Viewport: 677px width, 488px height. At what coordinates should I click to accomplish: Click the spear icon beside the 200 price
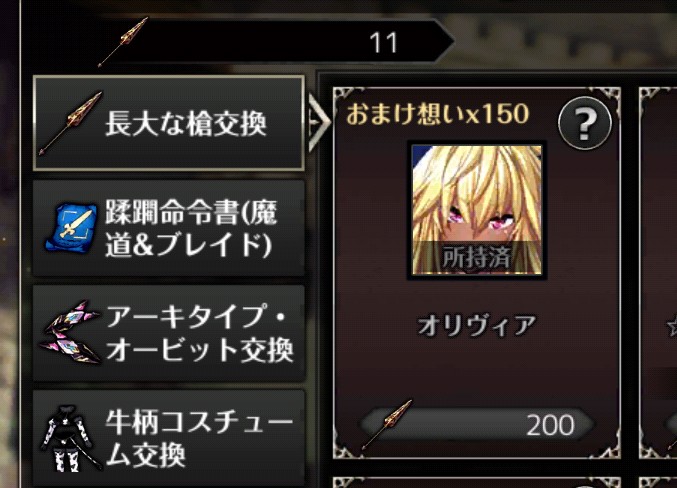tap(387, 424)
